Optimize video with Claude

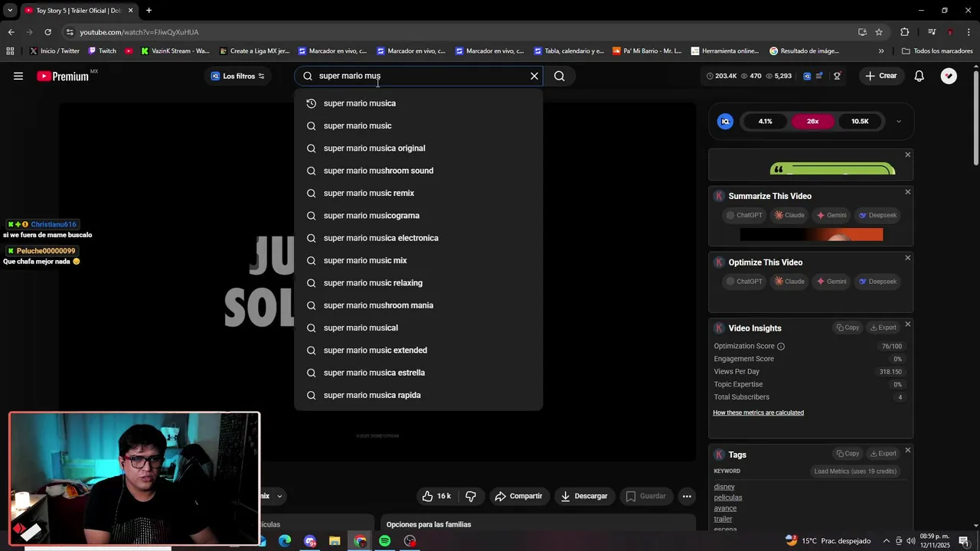pos(789,281)
